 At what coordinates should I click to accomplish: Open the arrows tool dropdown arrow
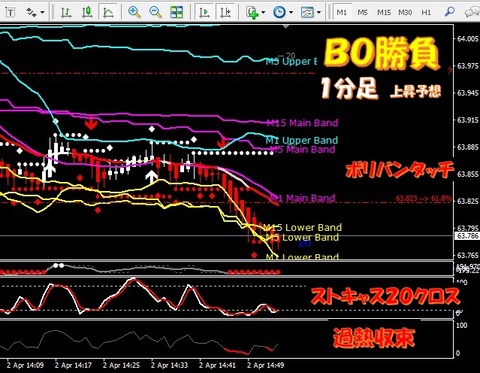(x=42, y=13)
